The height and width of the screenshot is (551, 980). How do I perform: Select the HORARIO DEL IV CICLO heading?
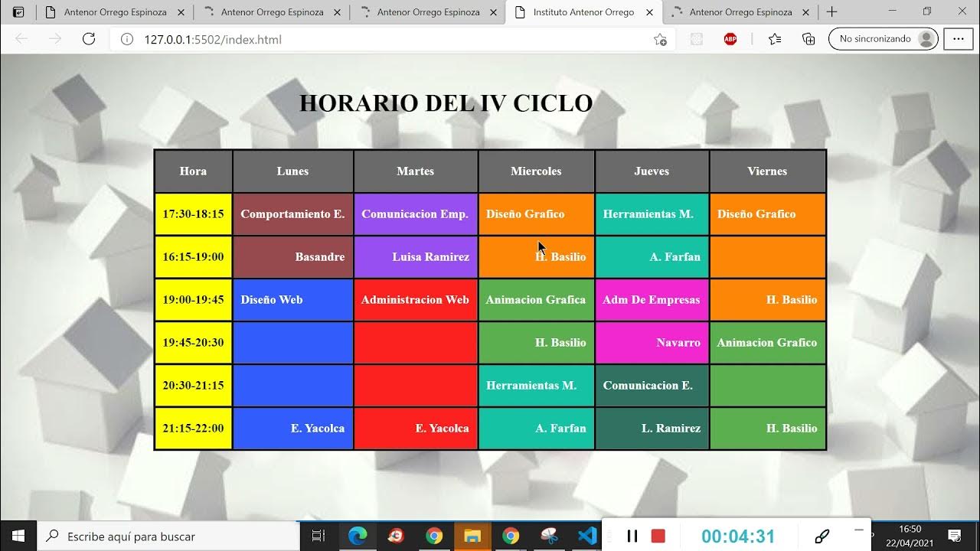[446, 103]
